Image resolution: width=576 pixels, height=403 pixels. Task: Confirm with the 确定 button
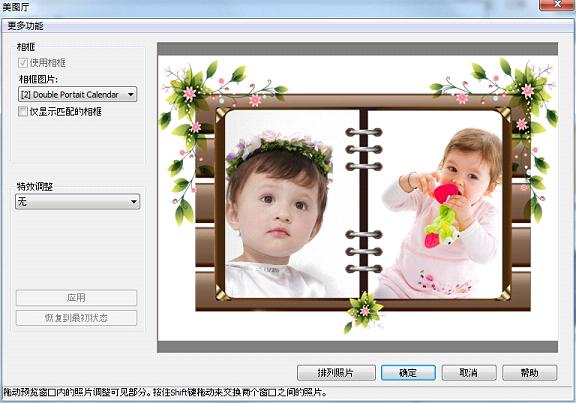tap(408, 373)
